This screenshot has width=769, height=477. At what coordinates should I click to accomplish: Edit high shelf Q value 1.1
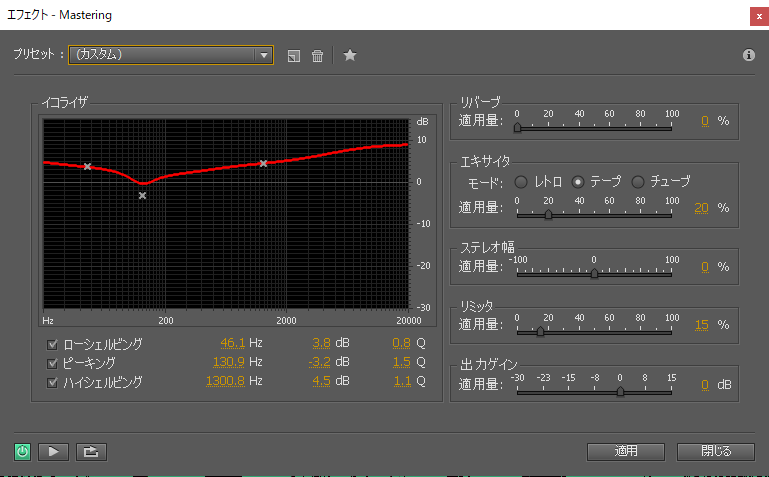pyautogui.click(x=402, y=381)
